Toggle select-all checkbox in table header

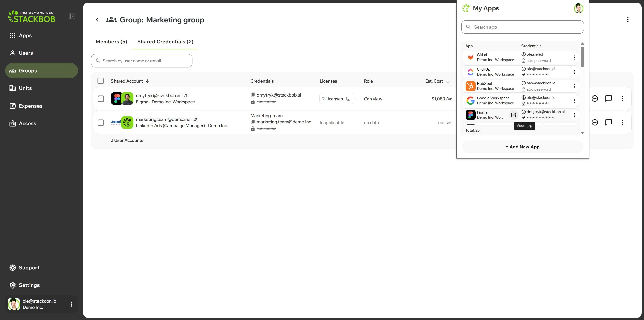pyautogui.click(x=101, y=81)
